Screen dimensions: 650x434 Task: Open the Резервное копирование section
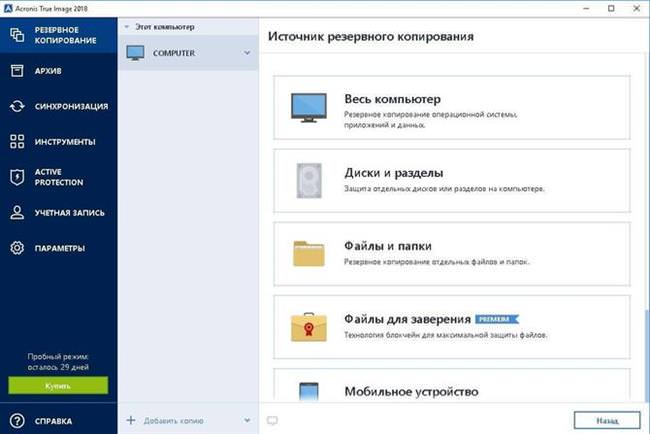point(58,35)
